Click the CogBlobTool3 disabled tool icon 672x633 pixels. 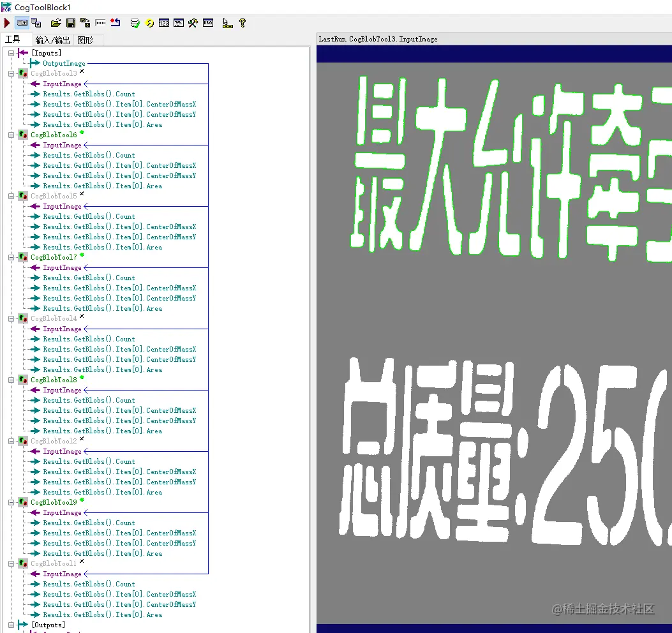[23, 74]
